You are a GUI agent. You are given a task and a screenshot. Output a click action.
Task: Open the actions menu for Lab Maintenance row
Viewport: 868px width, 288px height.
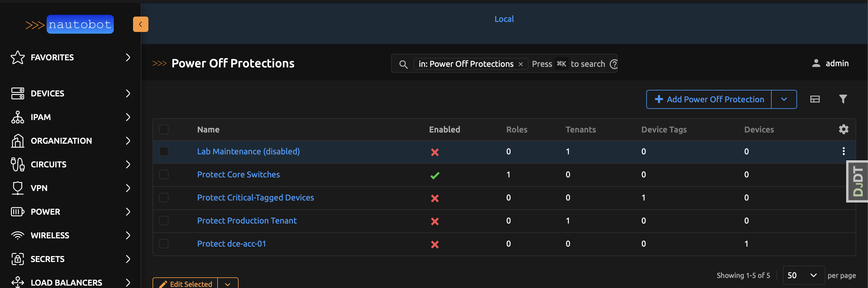pyautogui.click(x=843, y=151)
